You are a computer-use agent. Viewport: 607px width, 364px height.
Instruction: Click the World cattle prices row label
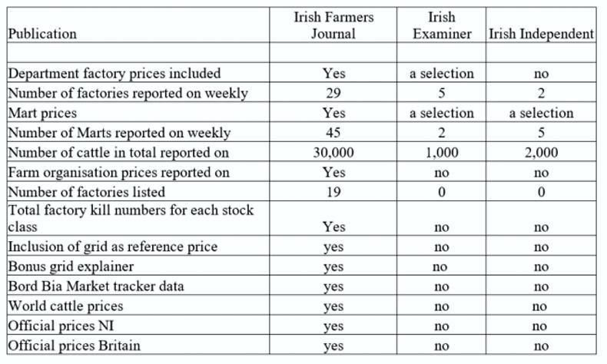[x=65, y=306]
